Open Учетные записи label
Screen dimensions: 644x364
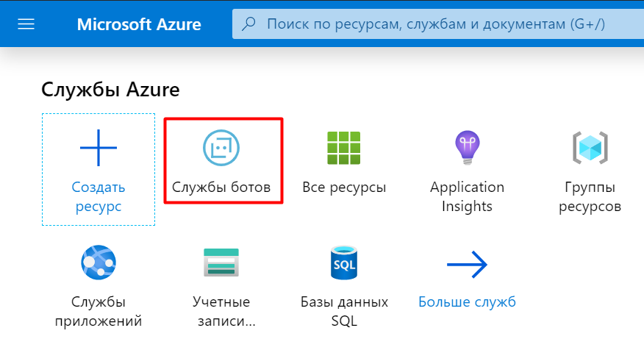tap(221, 311)
